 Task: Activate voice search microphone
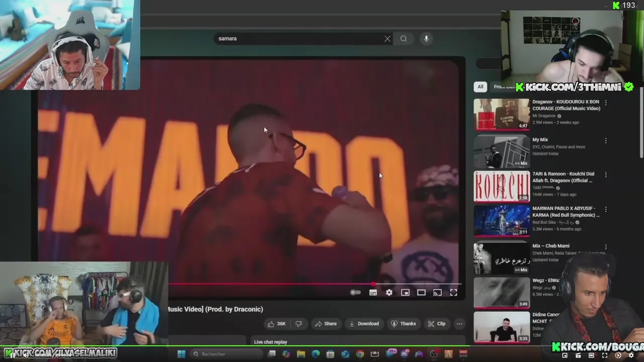point(426,39)
